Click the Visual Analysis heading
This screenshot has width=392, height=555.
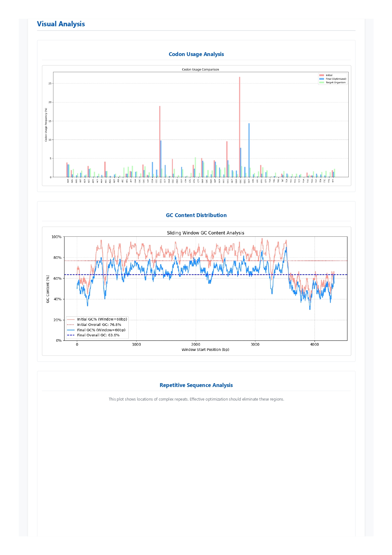pos(61,24)
